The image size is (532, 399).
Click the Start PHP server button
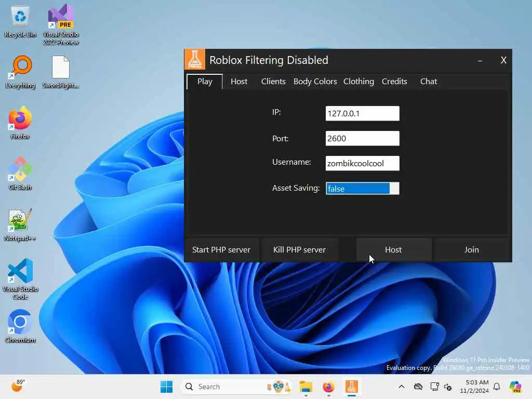(221, 250)
